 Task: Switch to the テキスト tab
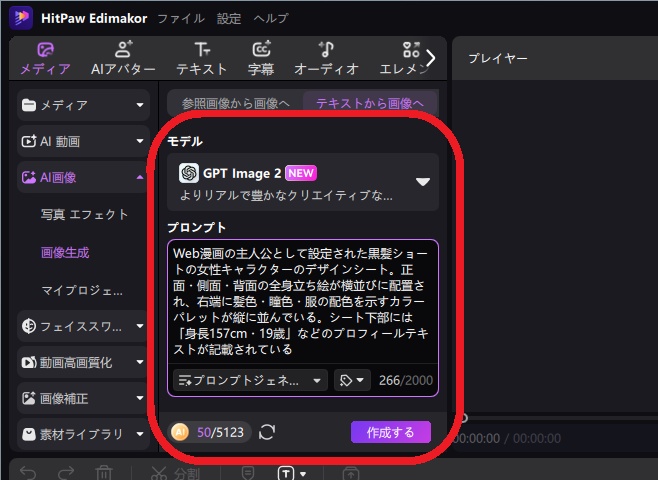(x=202, y=58)
